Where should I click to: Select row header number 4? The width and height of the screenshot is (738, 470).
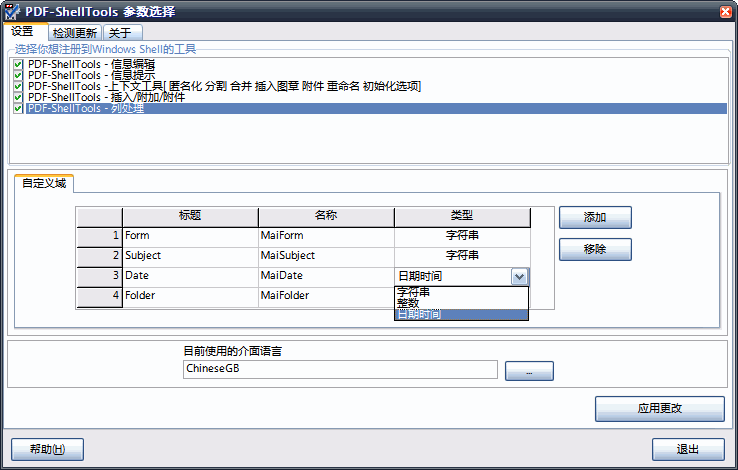tap(99, 296)
